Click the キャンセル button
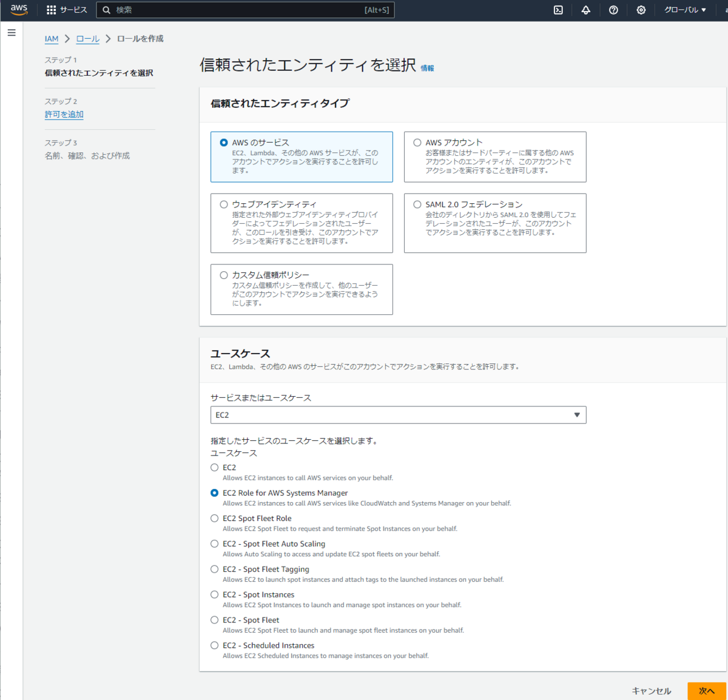 click(x=652, y=691)
